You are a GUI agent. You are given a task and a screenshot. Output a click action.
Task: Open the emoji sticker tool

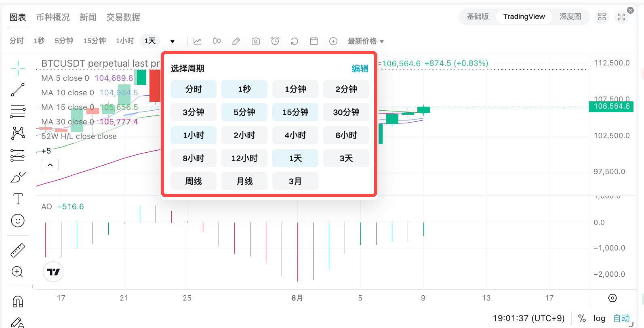click(18, 221)
